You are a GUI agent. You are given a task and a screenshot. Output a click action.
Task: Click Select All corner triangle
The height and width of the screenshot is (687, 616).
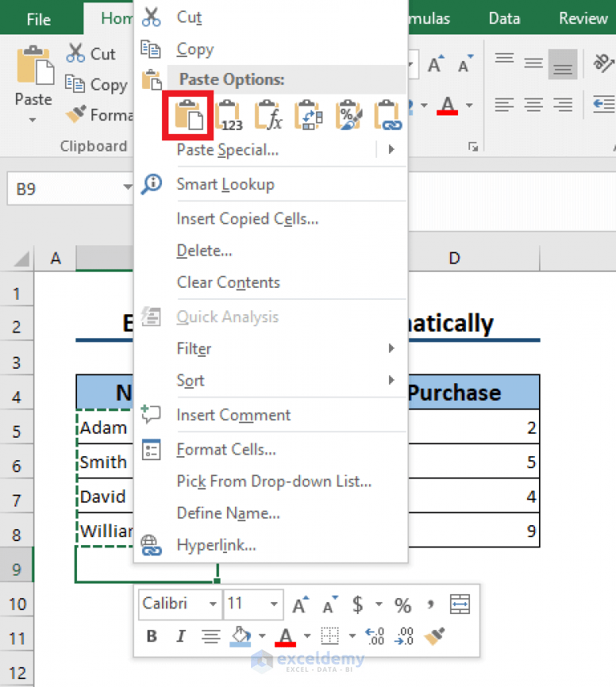tap(21, 258)
